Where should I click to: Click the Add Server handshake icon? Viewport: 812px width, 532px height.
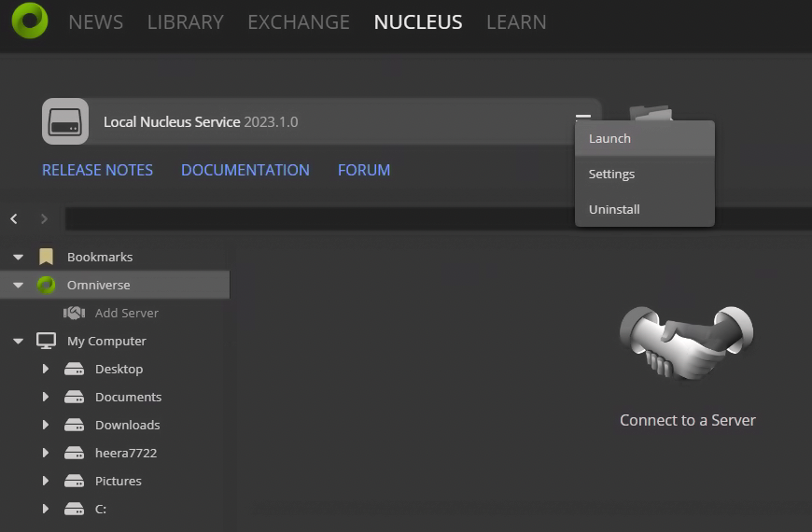(x=74, y=313)
